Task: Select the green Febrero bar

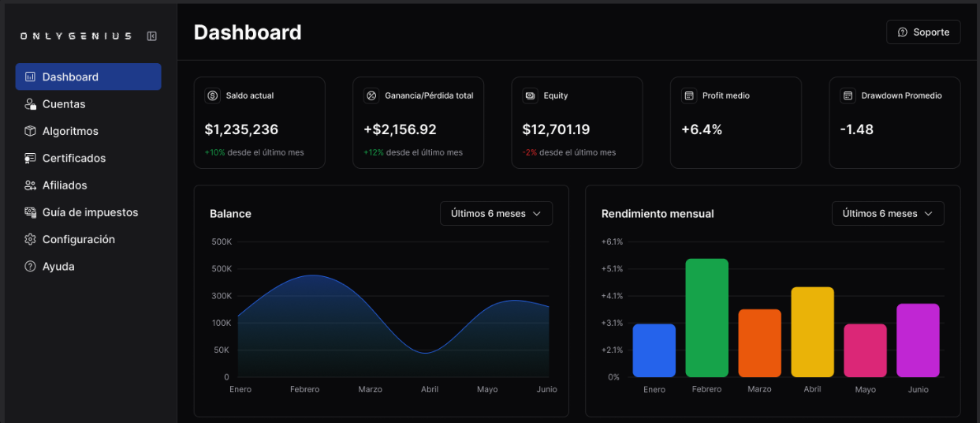Action: [707, 318]
